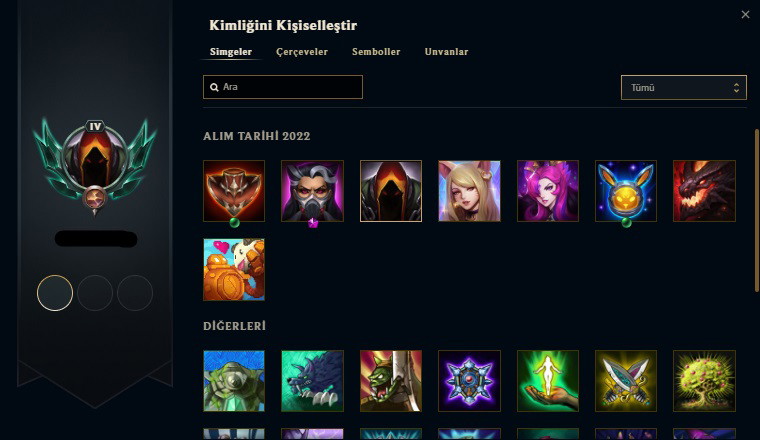Go to the Unvanlar tab
This screenshot has width=760, height=440.
click(x=446, y=52)
